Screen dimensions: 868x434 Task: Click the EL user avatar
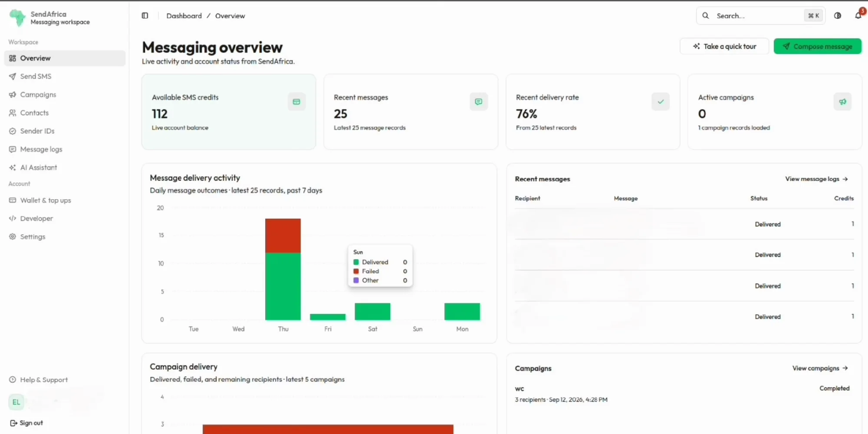pyautogui.click(x=16, y=402)
